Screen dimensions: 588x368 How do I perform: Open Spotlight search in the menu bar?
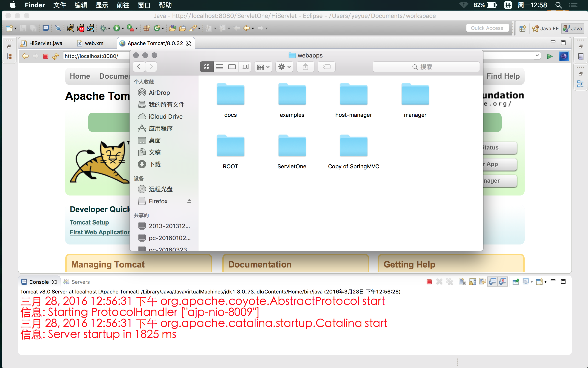(x=558, y=5)
